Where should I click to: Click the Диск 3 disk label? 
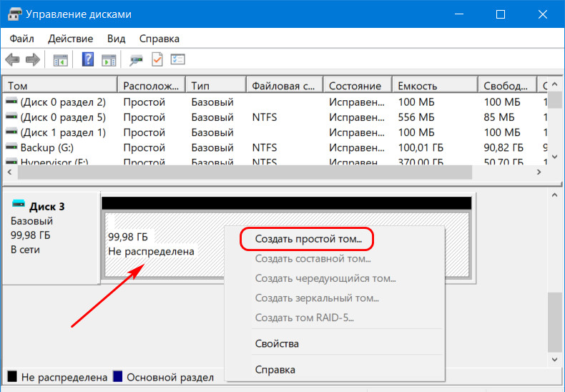pyautogui.click(x=46, y=207)
